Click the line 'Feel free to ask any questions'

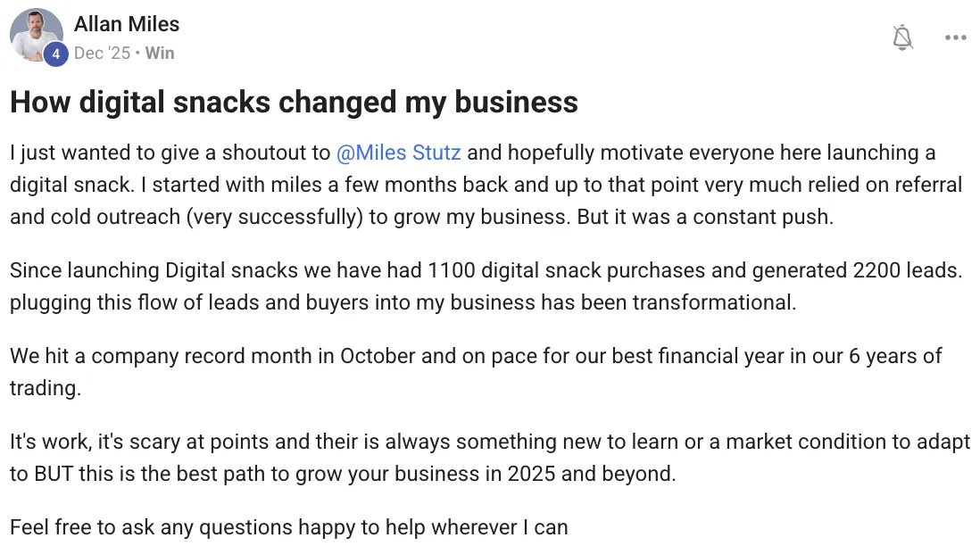click(x=288, y=527)
